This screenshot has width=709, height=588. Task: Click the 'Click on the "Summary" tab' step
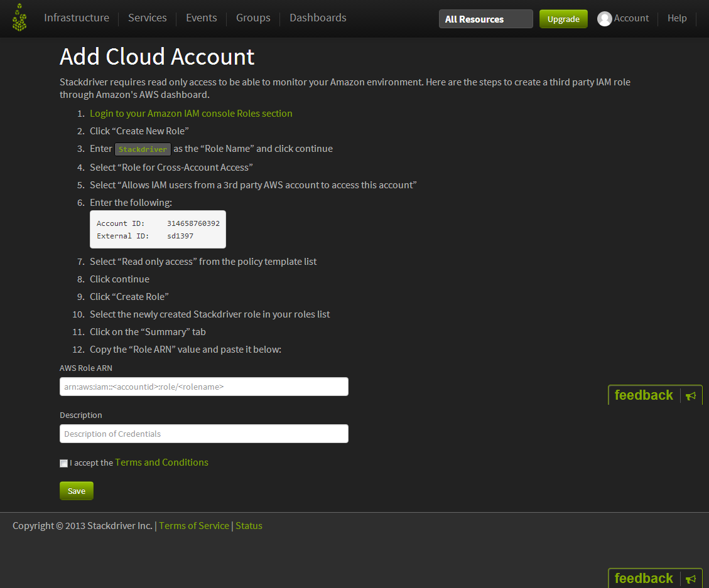pyautogui.click(x=148, y=332)
